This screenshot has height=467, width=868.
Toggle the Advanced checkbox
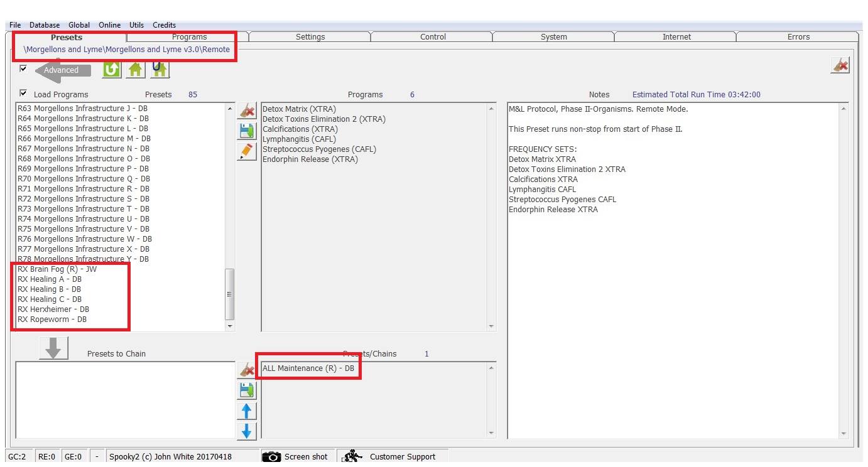point(24,68)
